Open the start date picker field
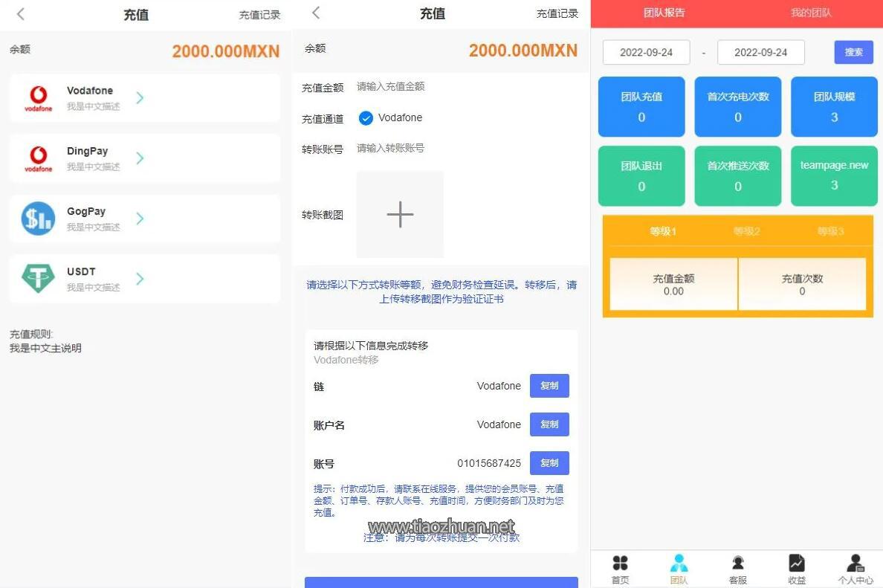Image resolution: width=883 pixels, height=588 pixels. pos(646,52)
